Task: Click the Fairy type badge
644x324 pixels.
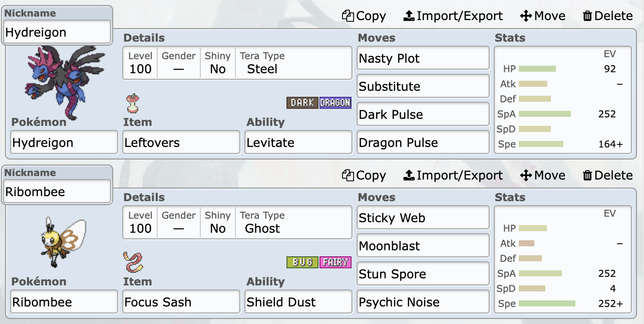Action: 336,262
